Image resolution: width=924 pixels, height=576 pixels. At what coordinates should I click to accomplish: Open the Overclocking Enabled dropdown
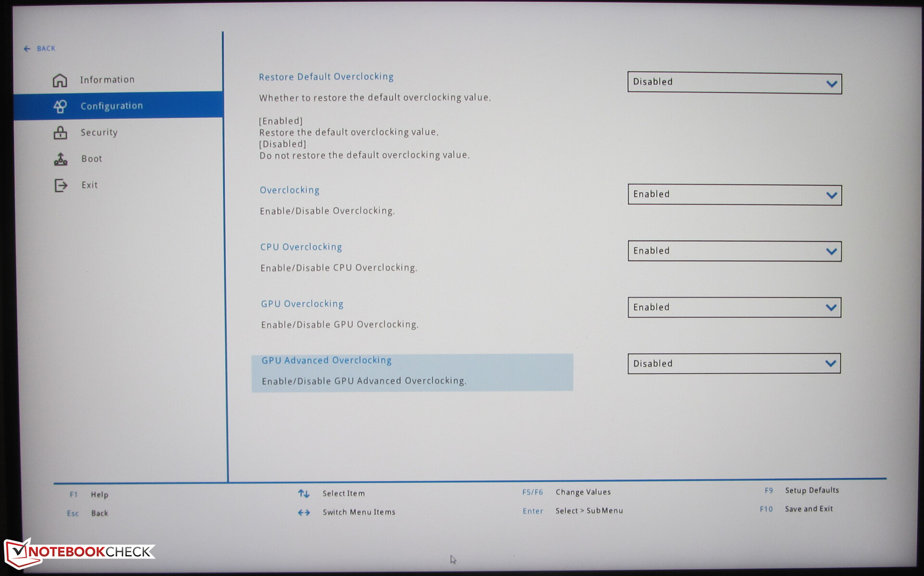point(734,195)
